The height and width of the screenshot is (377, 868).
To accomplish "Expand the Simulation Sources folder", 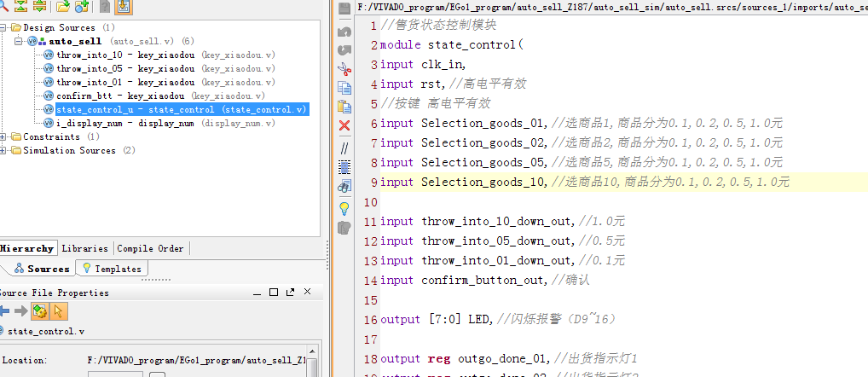I will coord(4,150).
